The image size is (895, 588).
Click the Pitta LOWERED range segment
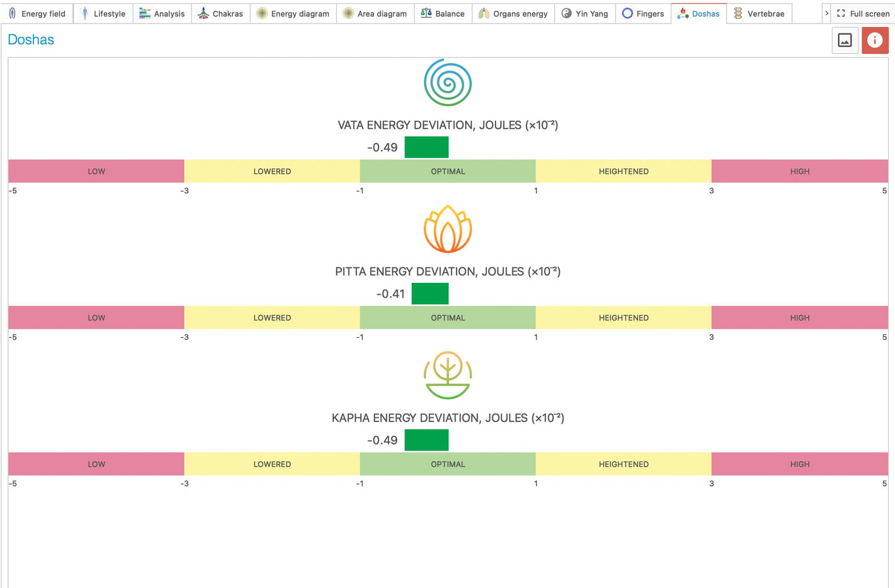[272, 318]
